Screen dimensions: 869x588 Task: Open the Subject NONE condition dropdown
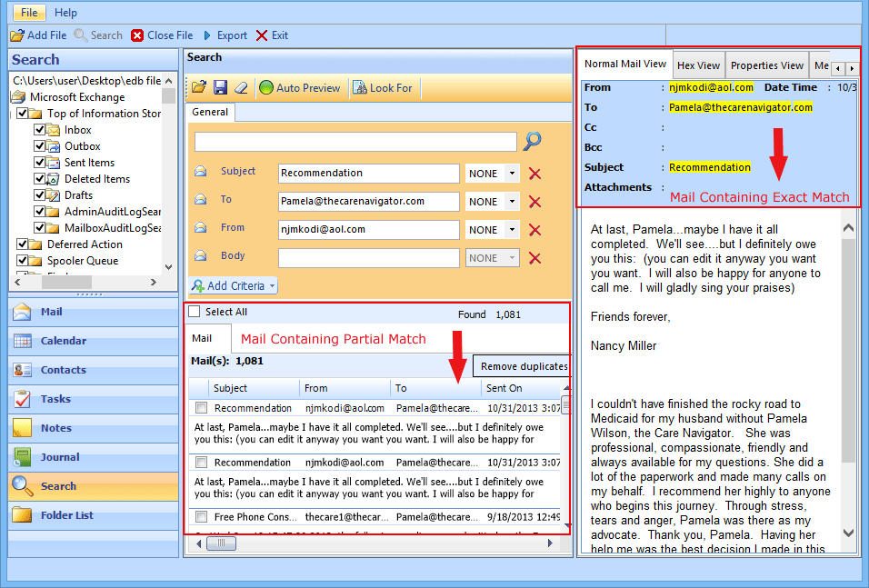pos(513,174)
